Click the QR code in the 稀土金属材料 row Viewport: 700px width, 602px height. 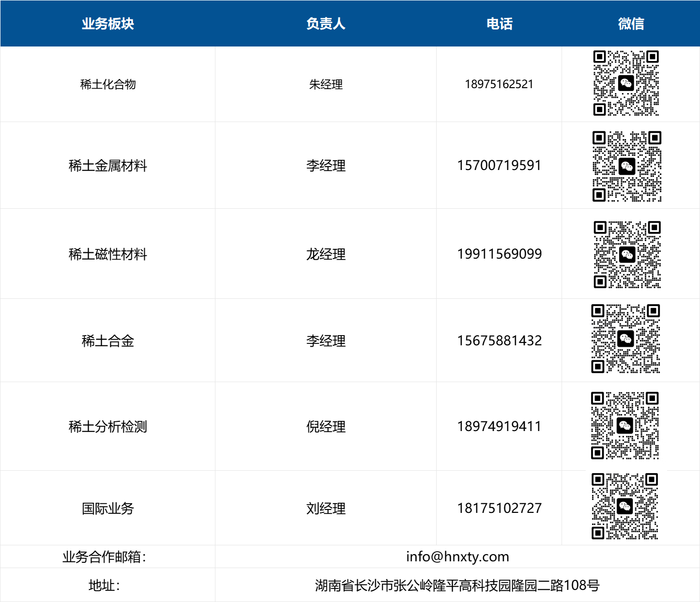[627, 166]
